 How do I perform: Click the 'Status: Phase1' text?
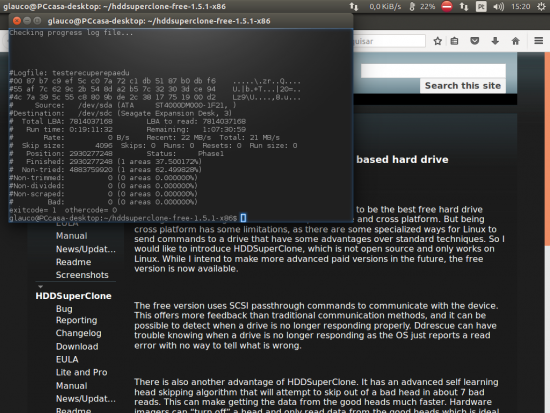pyautogui.click(x=185, y=154)
